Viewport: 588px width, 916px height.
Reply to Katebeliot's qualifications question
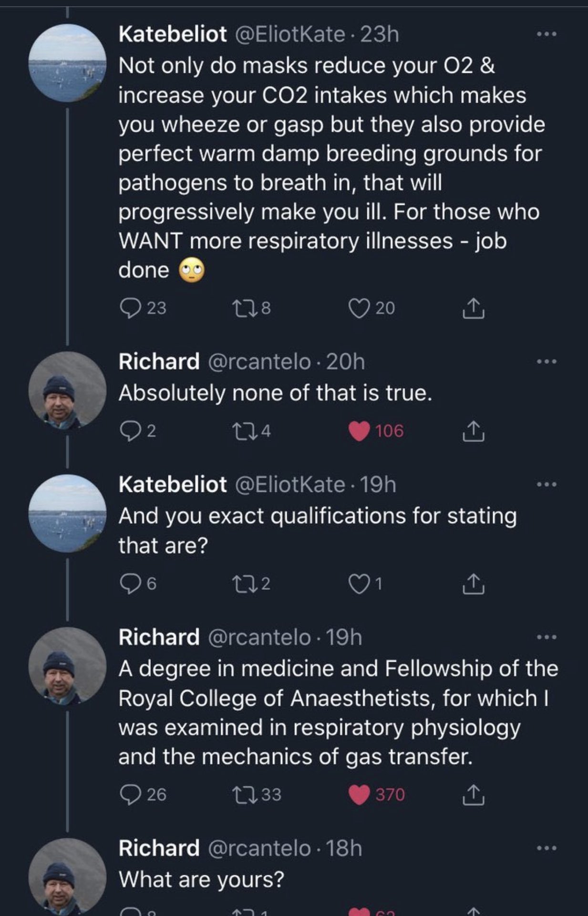[x=128, y=584]
